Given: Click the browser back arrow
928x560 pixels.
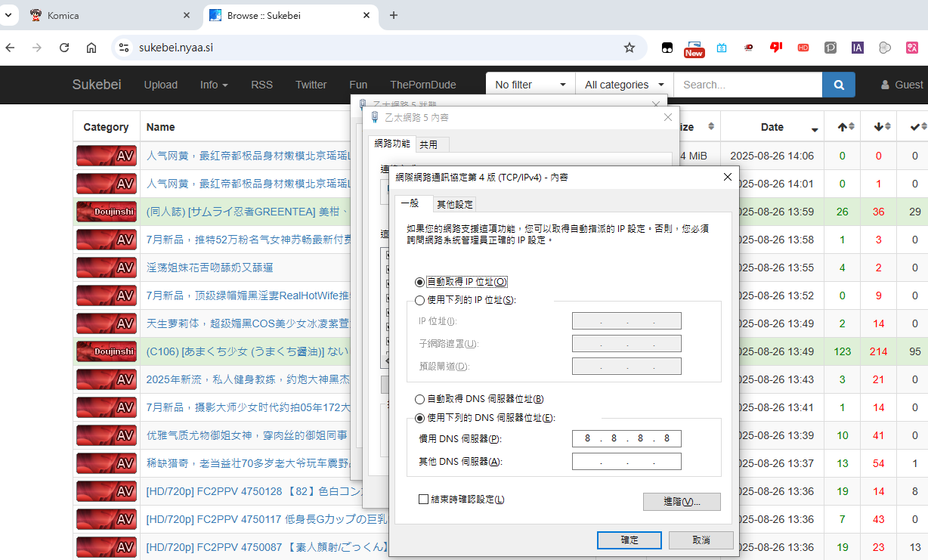Looking at the screenshot, I should 10,48.
